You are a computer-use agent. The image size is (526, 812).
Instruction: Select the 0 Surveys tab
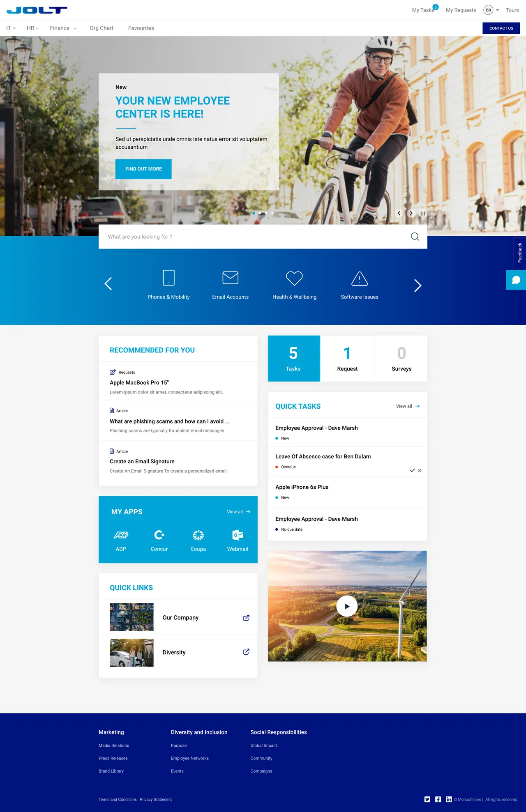click(401, 359)
